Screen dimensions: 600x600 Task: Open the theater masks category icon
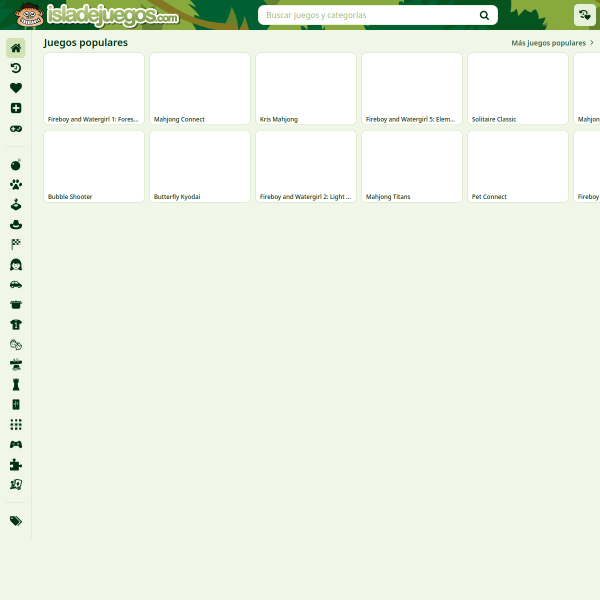[16, 345]
